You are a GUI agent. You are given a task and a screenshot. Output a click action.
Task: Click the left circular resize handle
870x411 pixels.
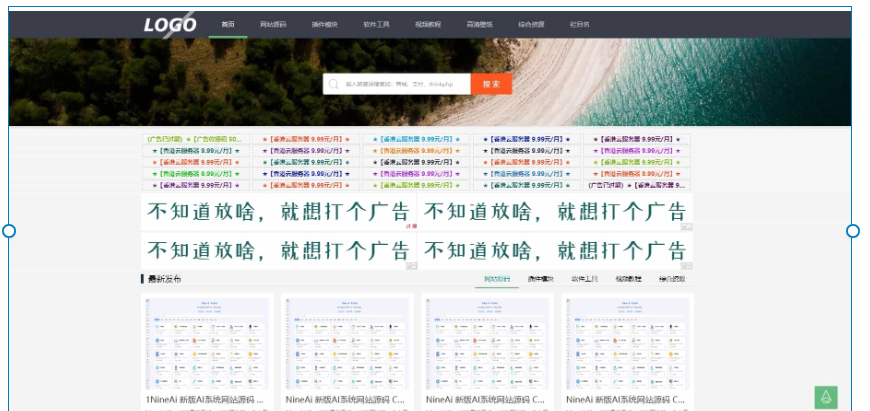click(x=9, y=231)
